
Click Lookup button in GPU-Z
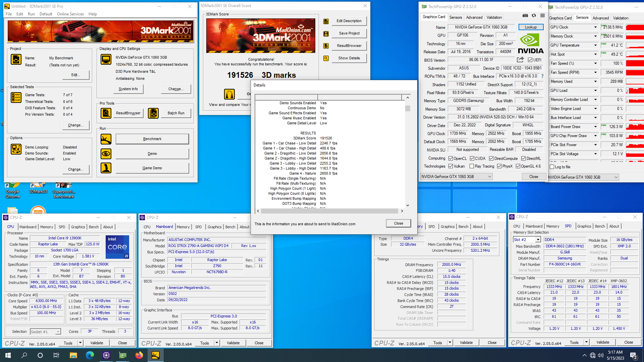(x=531, y=27)
